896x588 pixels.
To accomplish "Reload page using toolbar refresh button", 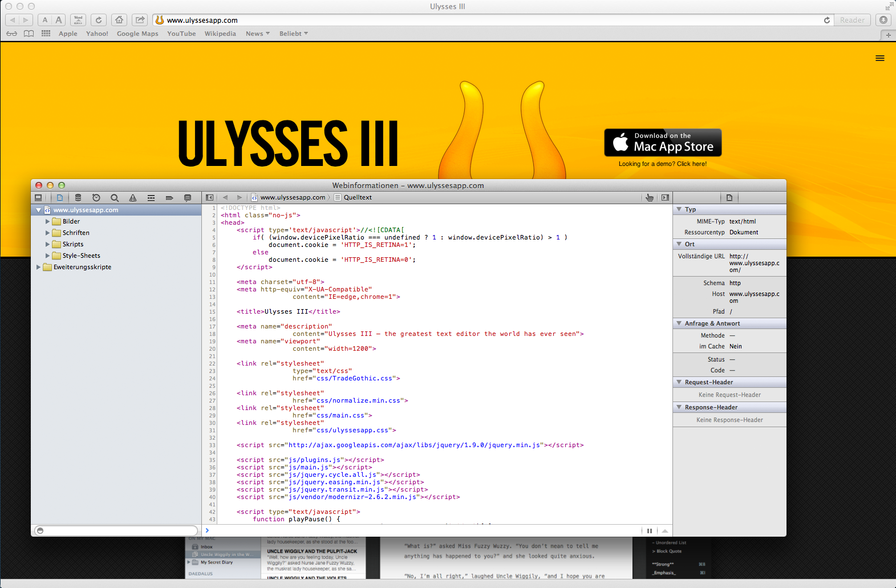I will pyautogui.click(x=99, y=20).
